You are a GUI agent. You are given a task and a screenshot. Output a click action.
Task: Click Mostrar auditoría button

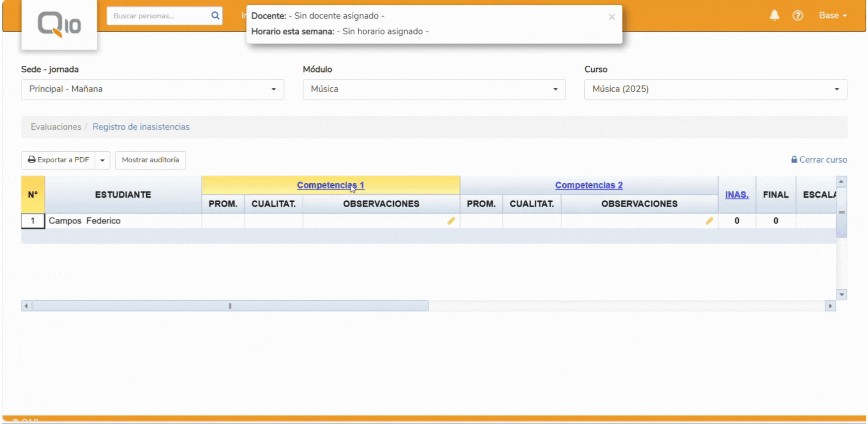pos(150,160)
